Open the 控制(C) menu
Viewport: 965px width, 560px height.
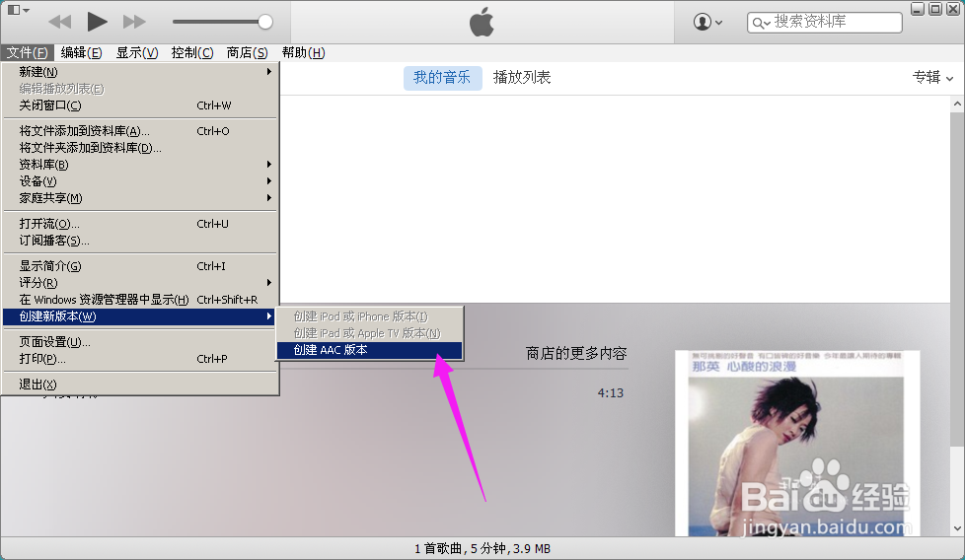point(192,53)
